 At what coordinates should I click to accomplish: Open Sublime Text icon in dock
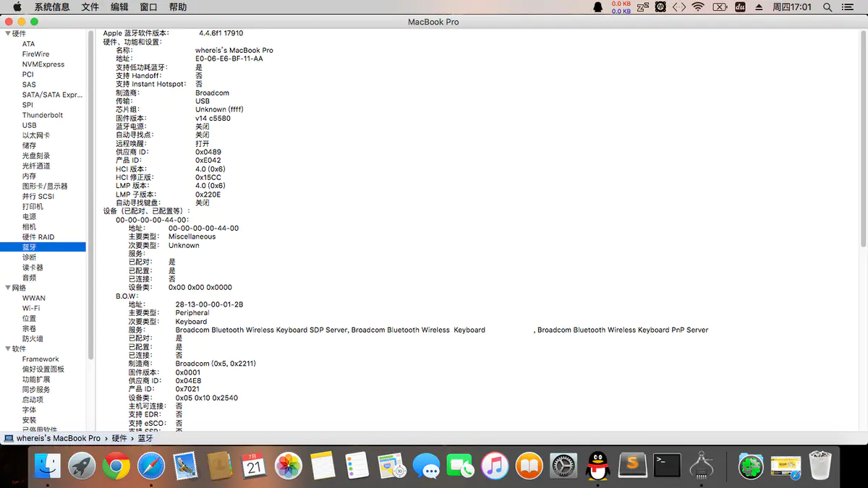pyautogui.click(x=632, y=466)
